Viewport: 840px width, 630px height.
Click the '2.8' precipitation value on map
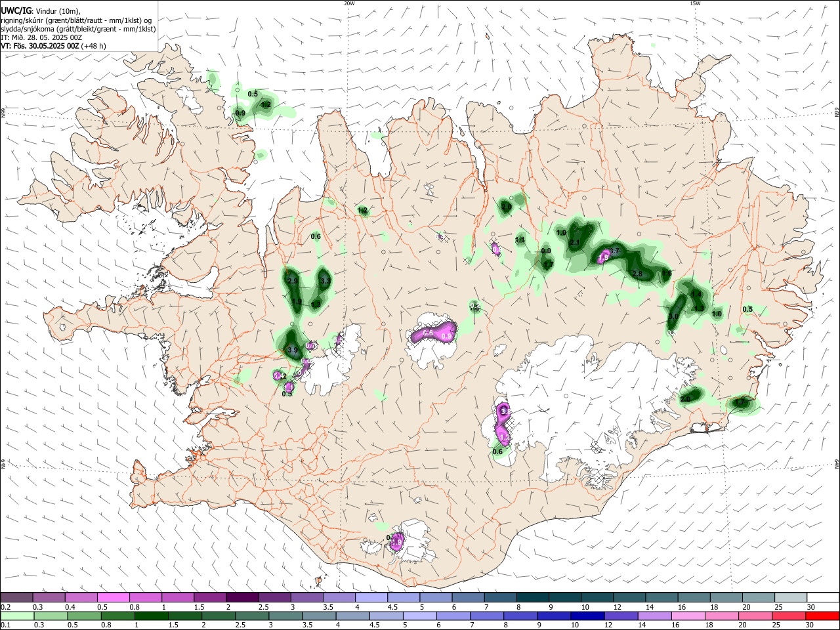[x=637, y=274]
